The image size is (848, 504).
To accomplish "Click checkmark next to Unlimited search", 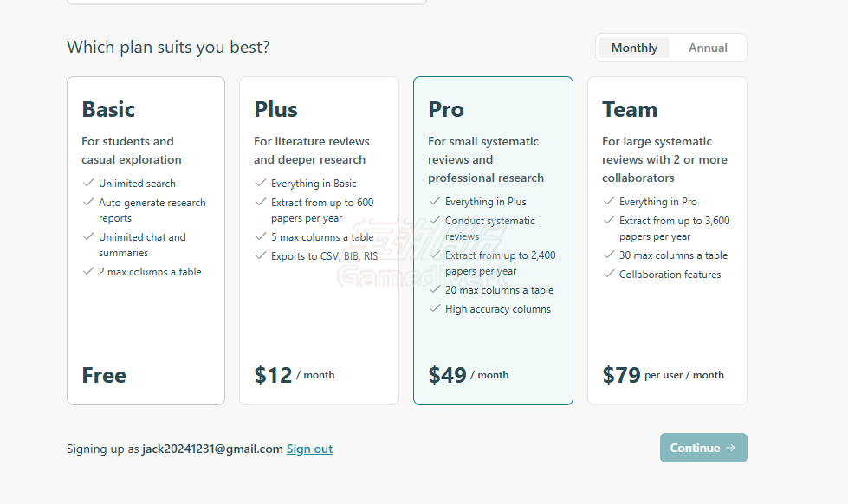I will 88,183.
